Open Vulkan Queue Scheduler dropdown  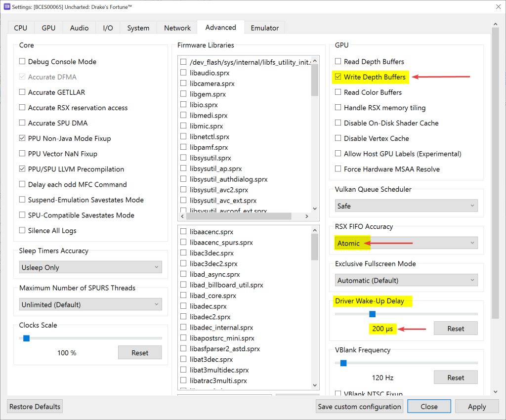pos(406,206)
